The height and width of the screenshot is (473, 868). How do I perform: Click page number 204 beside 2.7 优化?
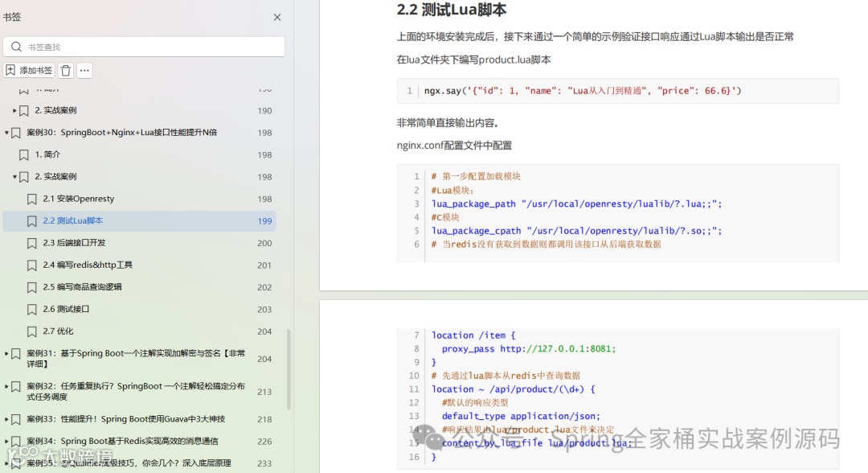[264, 331]
